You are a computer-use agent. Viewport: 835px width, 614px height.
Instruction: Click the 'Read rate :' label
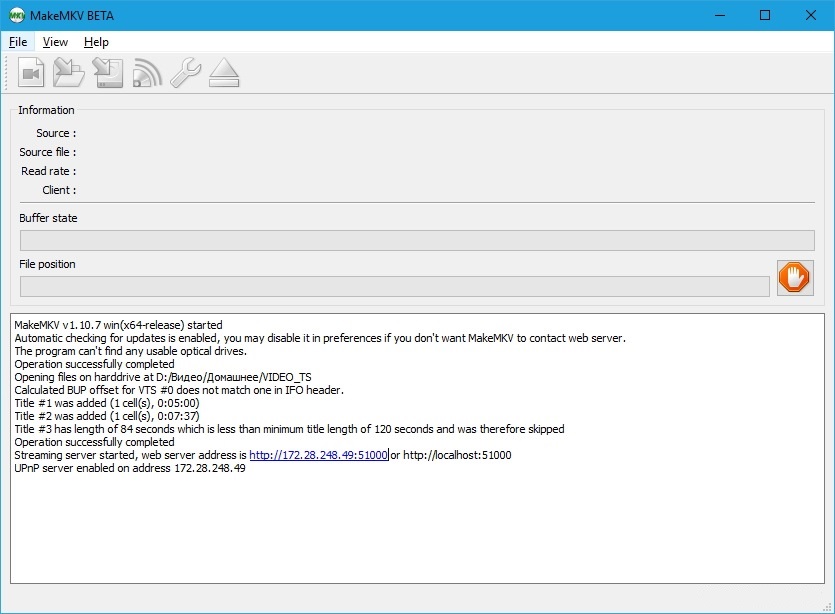click(48, 171)
